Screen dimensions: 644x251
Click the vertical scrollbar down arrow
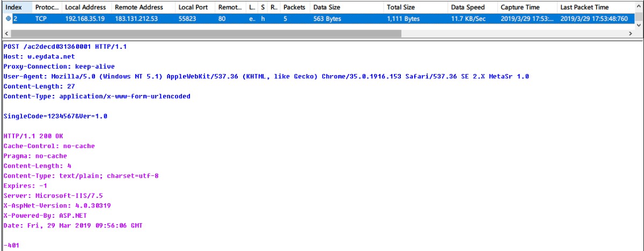pyautogui.click(x=639, y=25)
